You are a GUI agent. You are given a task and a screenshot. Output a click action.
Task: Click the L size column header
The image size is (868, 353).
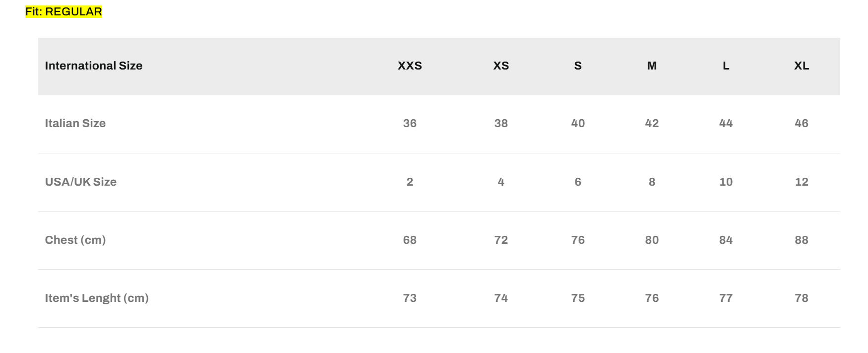(x=726, y=66)
